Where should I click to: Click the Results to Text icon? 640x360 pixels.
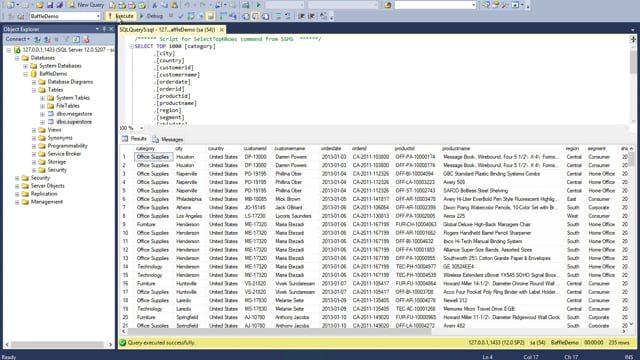(246, 16)
